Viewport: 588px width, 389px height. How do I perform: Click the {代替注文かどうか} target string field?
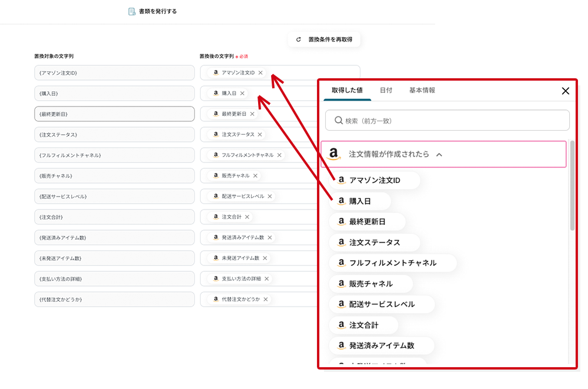115,300
